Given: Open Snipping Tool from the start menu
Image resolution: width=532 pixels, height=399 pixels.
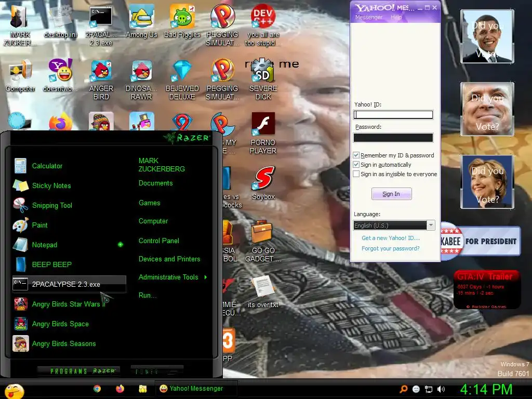Looking at the screenshot, I should [x=69, y=205].
